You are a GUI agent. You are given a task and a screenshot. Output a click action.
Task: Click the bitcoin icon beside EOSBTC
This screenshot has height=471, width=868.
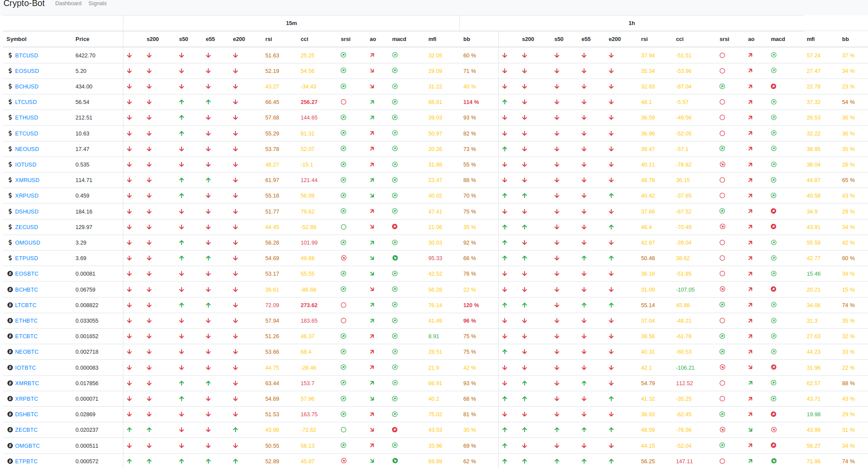pos(10,273)
